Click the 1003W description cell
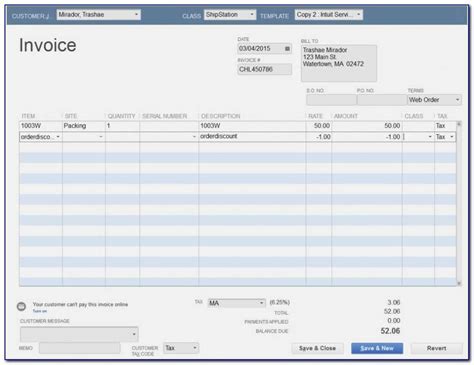This screenshot has height=365, width=474. 252,126
